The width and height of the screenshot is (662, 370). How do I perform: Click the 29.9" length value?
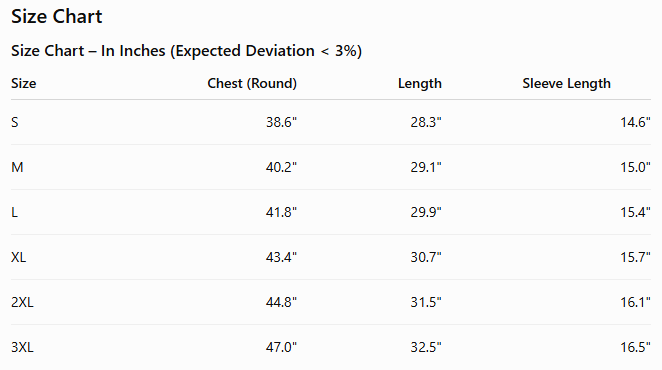[426, 212]
